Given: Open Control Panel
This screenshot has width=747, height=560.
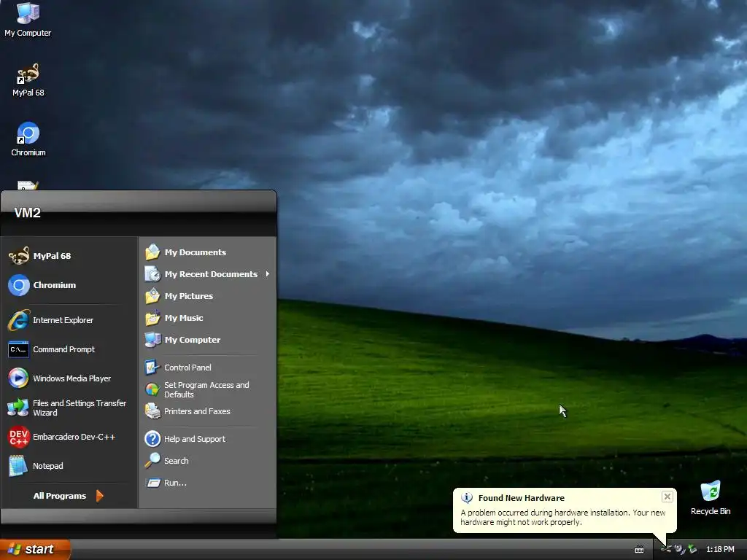Looking at the screenshot, I should pos(208,367).
